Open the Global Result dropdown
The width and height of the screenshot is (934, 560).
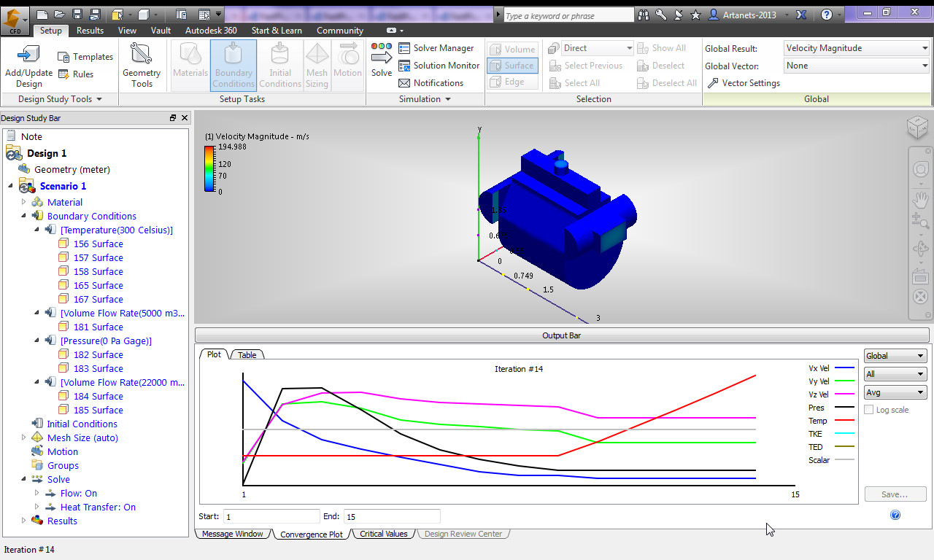[857, 48]
